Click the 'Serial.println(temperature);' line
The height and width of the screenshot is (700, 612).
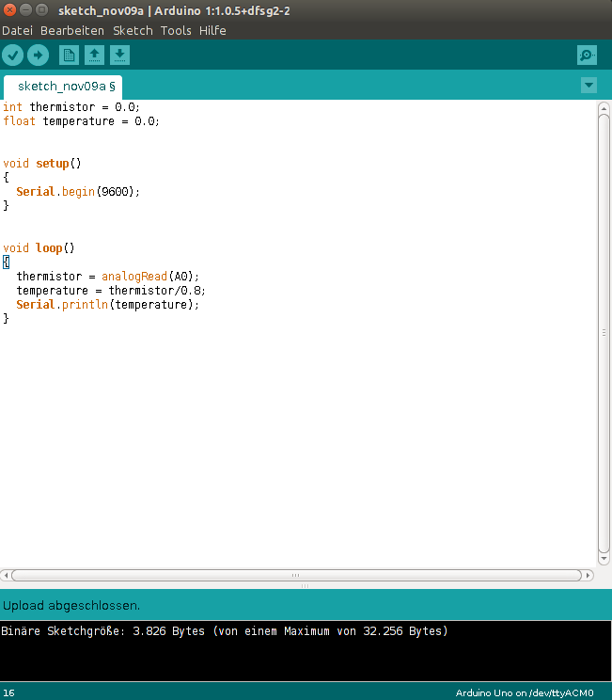coord(107,305)
